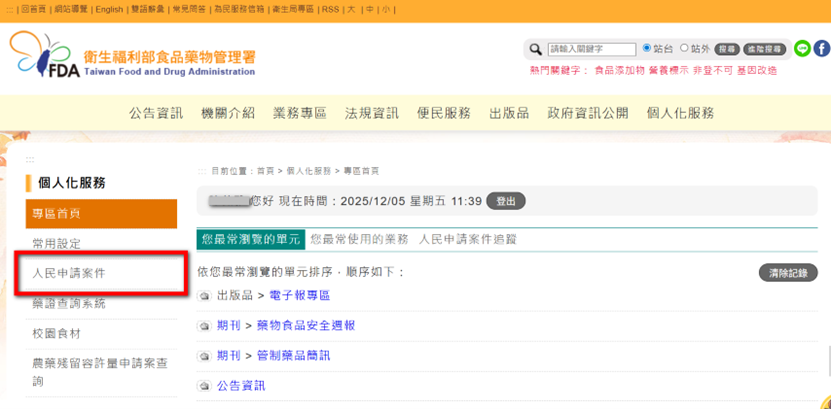
Task: Open the 業務專區 main menu
Action: coord(299,113)
